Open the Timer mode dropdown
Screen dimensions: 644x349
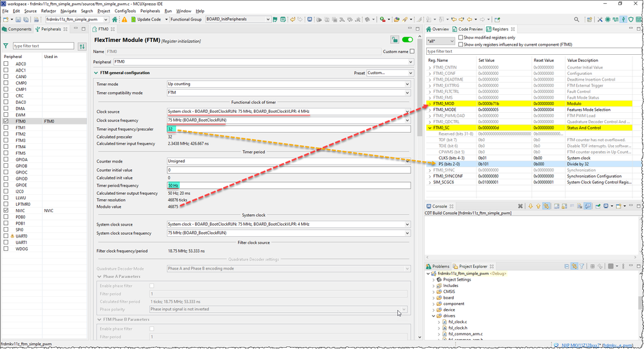pos(289,84)
